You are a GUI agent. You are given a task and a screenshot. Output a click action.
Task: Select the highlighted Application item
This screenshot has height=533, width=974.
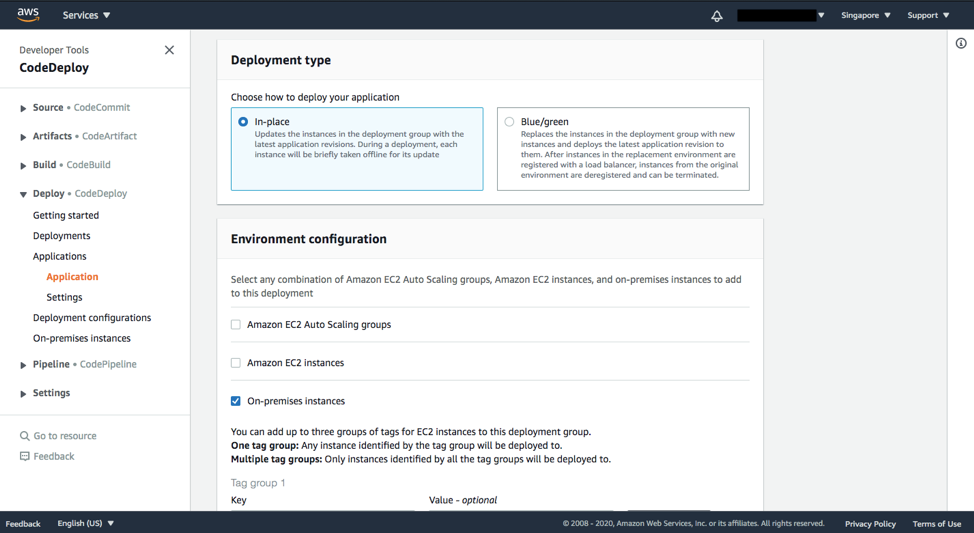click(x=72, y=276)
